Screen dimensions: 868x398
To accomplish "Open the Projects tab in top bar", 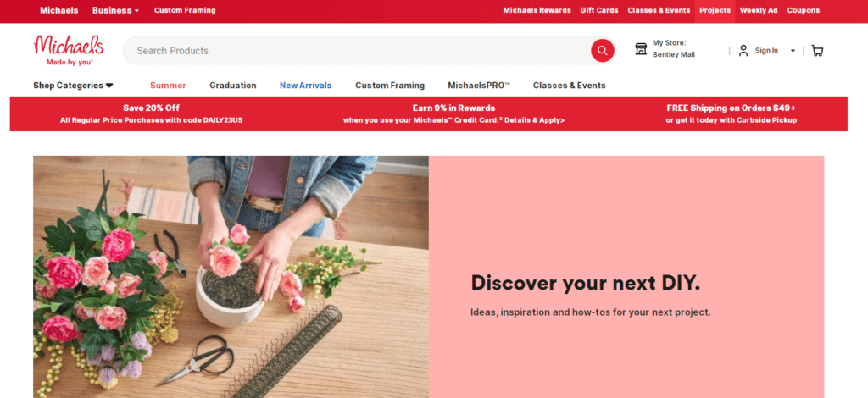I will point(715,10).
